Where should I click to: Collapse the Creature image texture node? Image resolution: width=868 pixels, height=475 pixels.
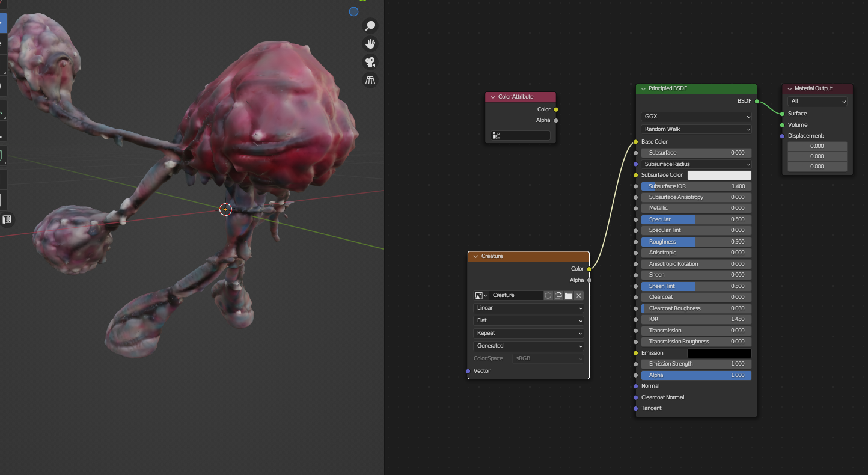(x=476, y=256)
